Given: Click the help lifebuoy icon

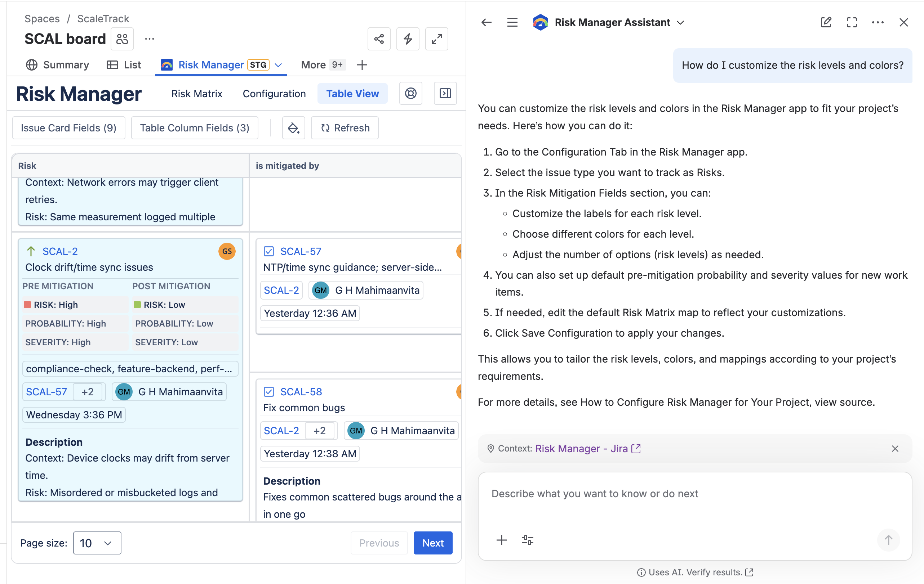Looking at the screenshot, I should pyautogui.click(x=410, y=94).
